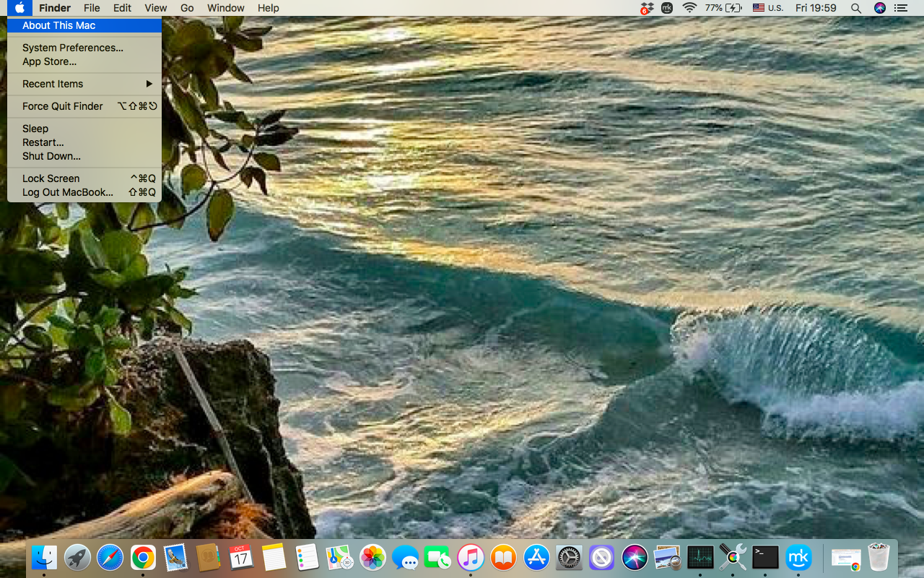Open the Photos app in Dock
The height and width of the screenshot is (578, 924).
pos(372,557)
